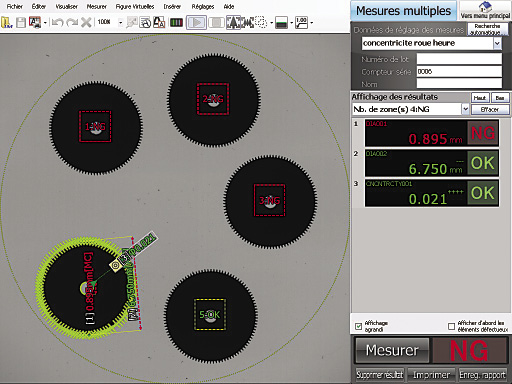Click the stop square button in toolbar

[216, 23]
